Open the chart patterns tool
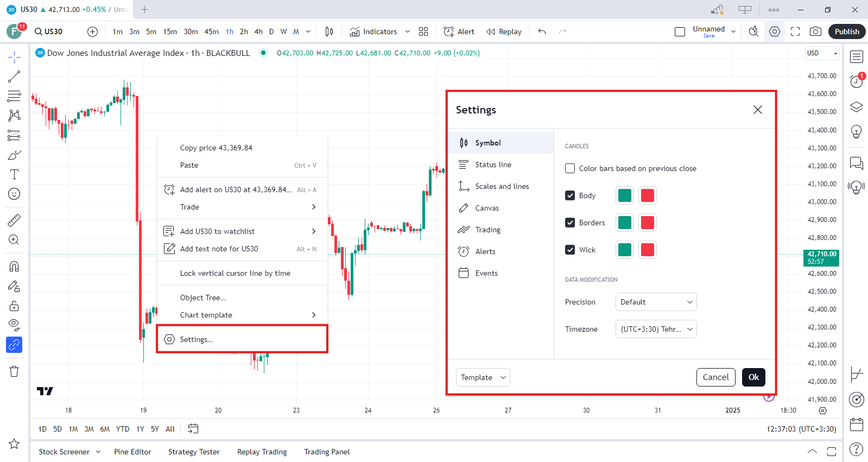 coord(14,116)
